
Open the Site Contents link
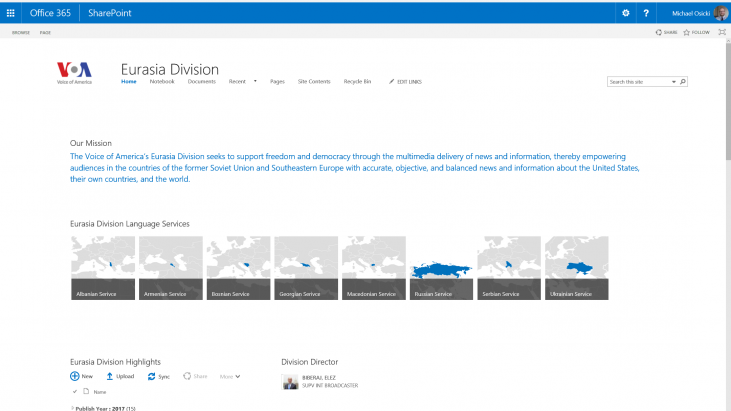point(314,82)
